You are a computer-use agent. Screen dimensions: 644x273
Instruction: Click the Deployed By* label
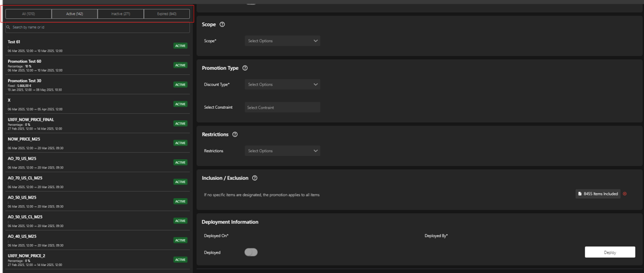pos(436,236)
